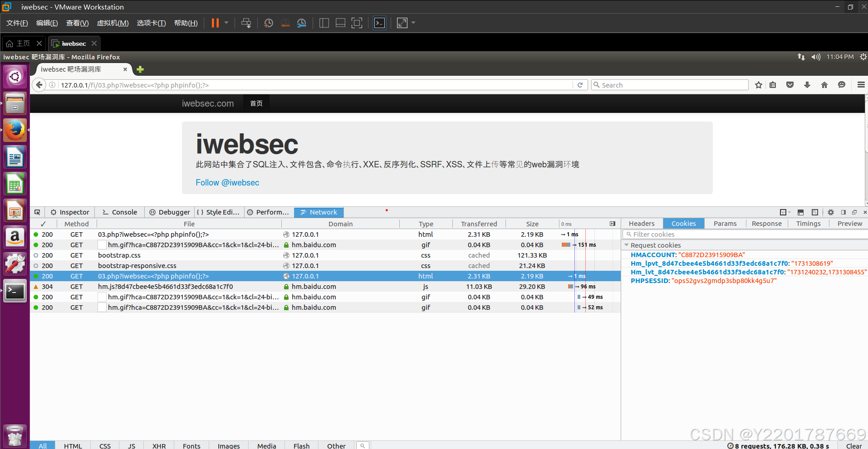
Task: Open the volume control in the top panel
Action: 815,57
